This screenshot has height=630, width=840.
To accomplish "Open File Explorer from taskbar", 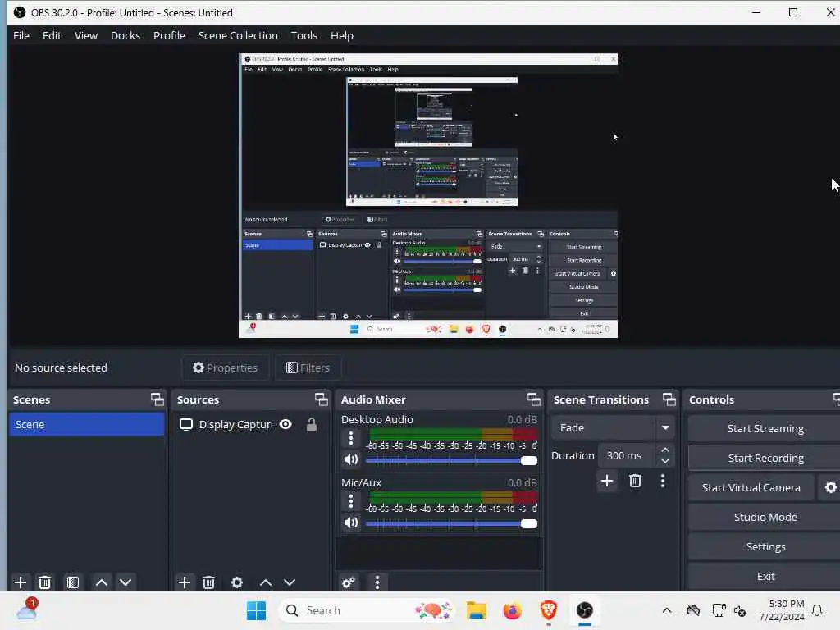I will [477, 610].
